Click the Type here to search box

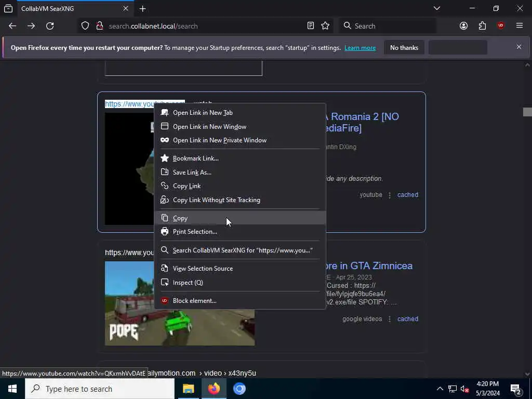[x=100, y=389]
